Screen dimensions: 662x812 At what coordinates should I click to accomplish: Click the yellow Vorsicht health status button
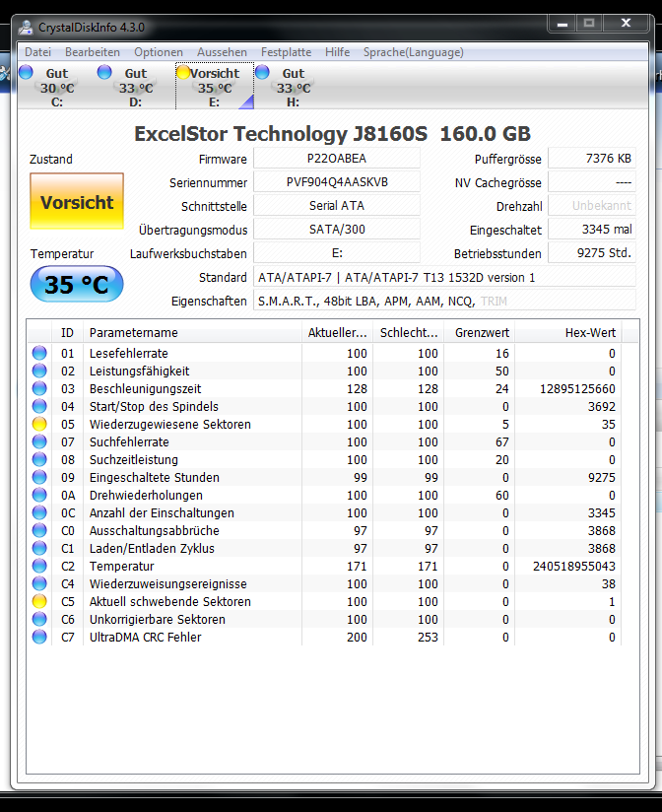(x=77, y=201)
